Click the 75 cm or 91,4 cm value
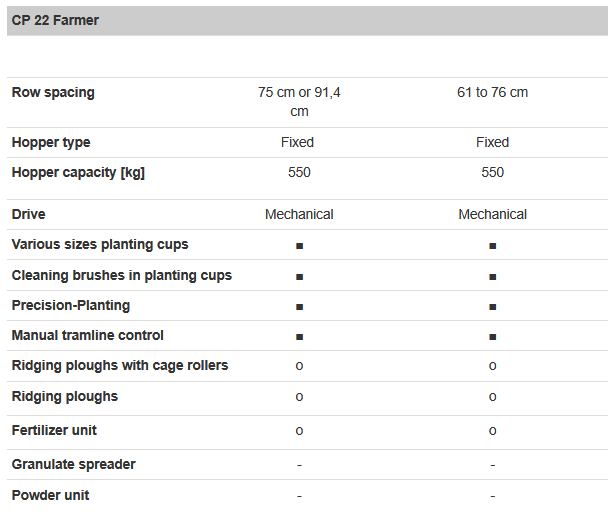Screen dimensions: 608x525 pos(299,102)
